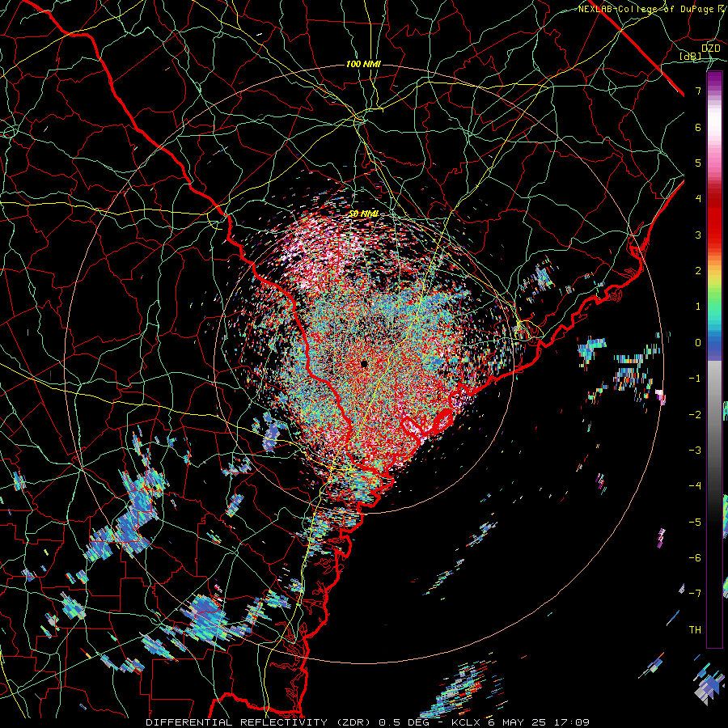Click the 6 value on the color scale
The width and height of the screenshot is (728, 728).
point(698,127)
